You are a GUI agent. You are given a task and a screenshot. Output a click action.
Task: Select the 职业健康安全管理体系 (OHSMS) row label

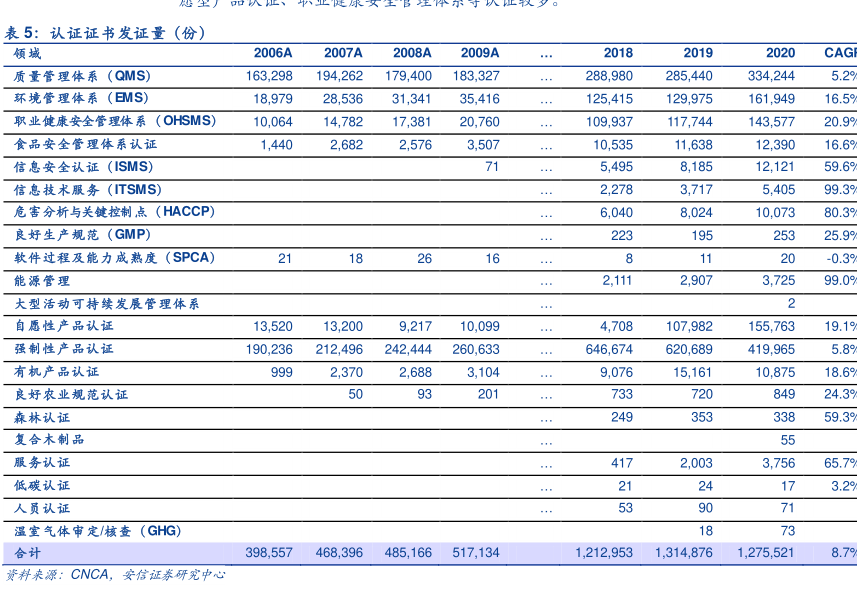point(115,121)
